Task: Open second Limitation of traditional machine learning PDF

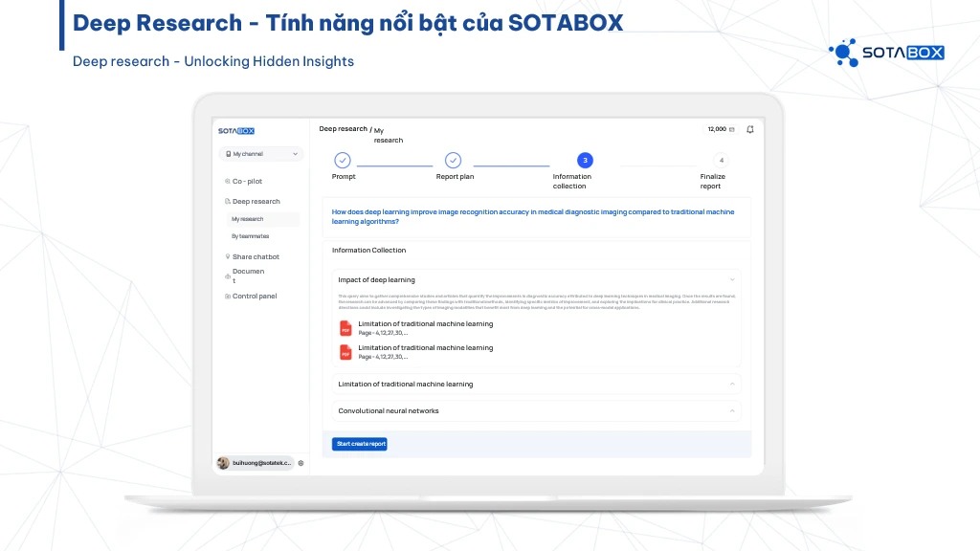Action: (x=426, y=347)
